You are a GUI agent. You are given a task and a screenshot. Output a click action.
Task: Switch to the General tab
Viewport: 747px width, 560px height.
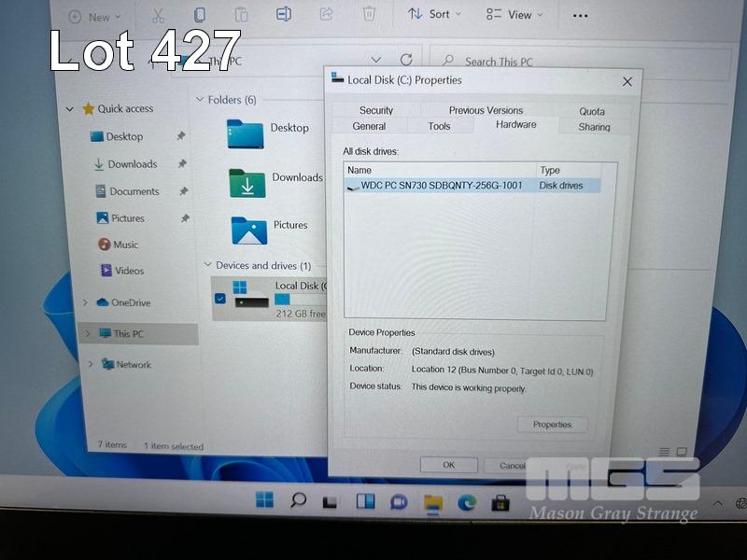[369, 126]
